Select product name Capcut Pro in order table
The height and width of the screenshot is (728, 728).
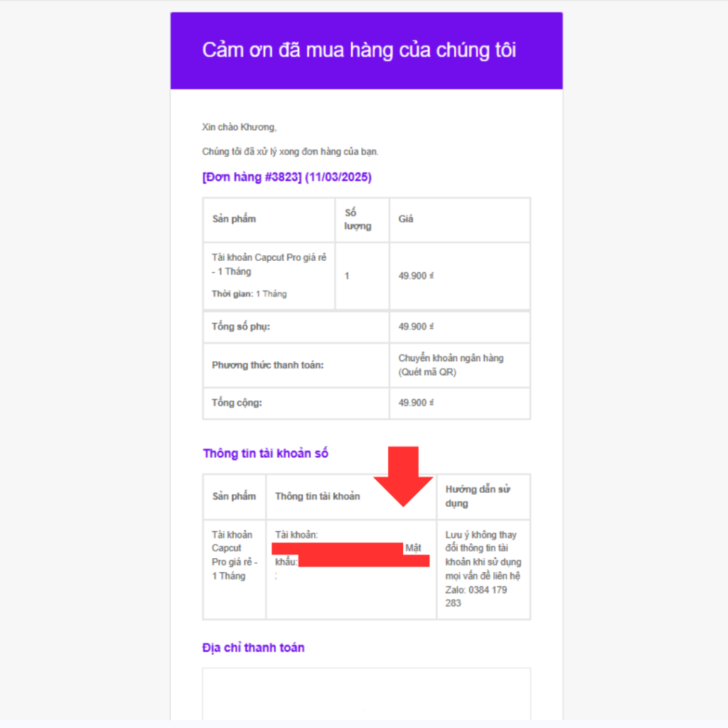(269, 264)
